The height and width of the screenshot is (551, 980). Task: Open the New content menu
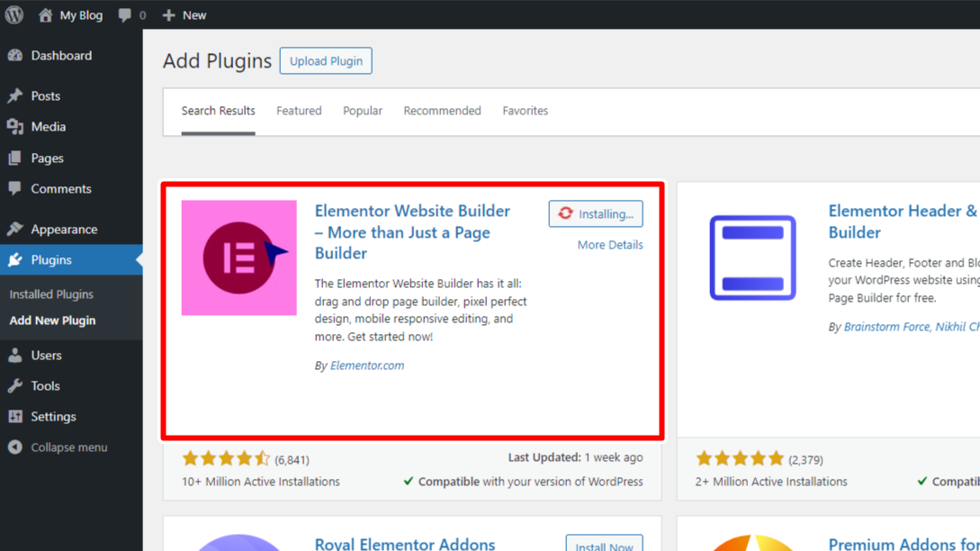tap(194, 15)
